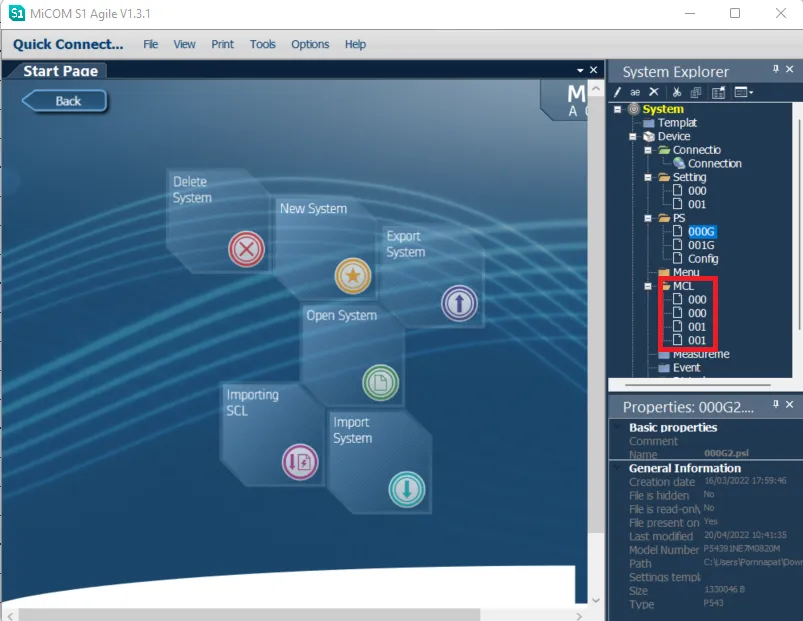Screen dimensions: 803x621
Task: Select the Start Page tab
Action: click(x=60, y=71)
